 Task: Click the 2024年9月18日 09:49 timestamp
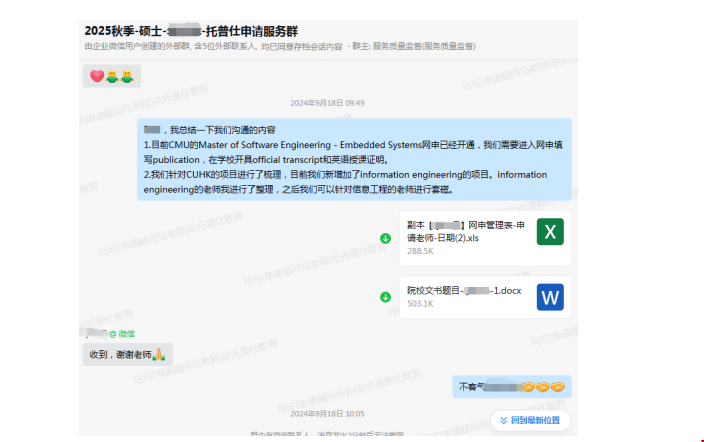coord(327,103)
